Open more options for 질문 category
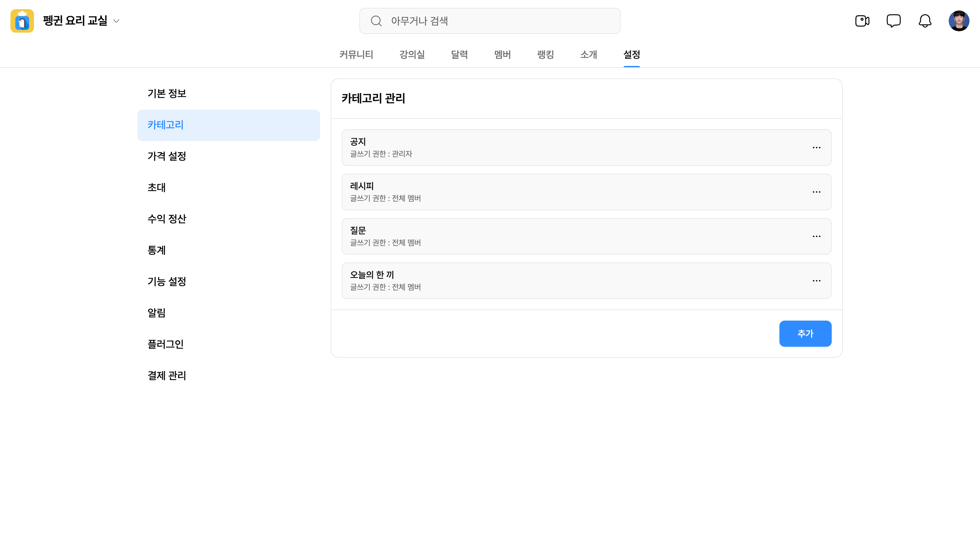 pyautogui.click(x=816, y=236)
